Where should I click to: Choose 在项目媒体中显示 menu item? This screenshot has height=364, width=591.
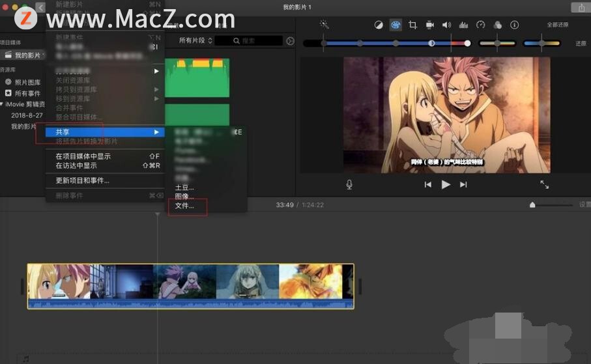(105, 156)
